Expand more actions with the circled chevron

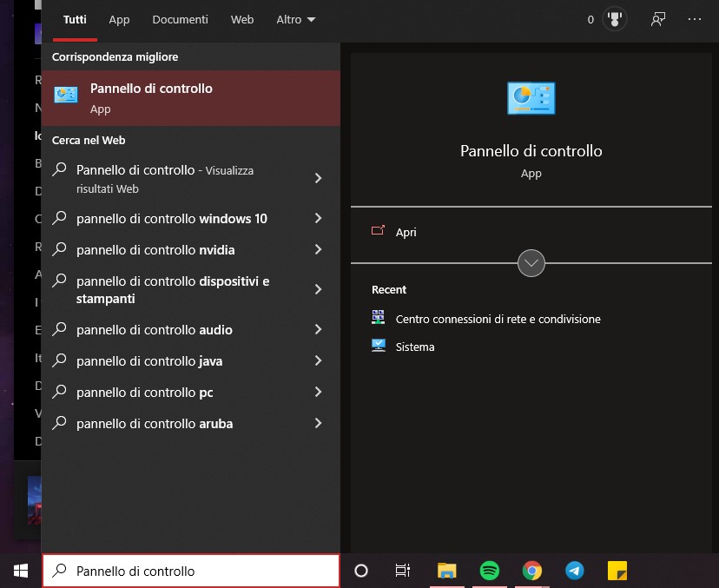pyautogui.click(x=531, y=262)
